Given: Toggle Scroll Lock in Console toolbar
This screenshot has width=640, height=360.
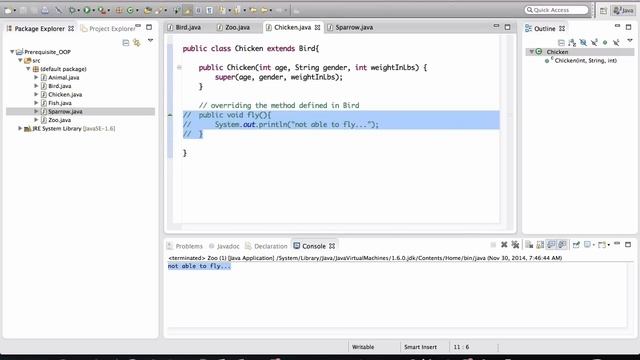Looking at the screenshot, I should click(540, 244).
